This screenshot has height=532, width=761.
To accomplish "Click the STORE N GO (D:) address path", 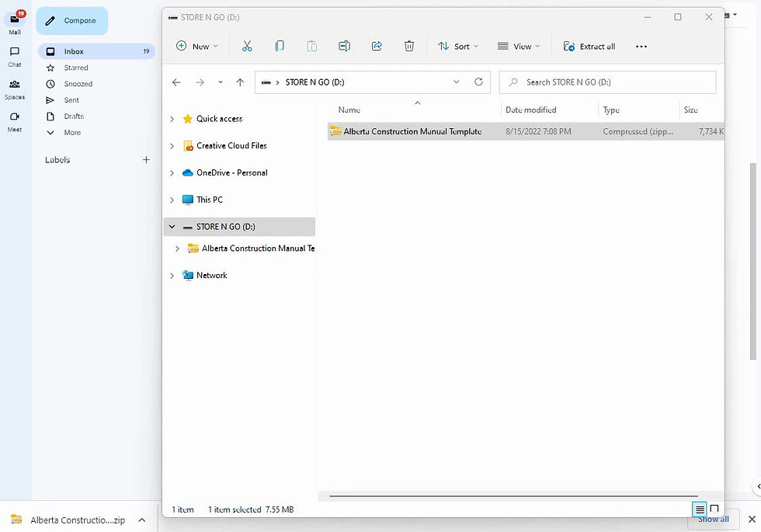I will [x=314, y=82].
